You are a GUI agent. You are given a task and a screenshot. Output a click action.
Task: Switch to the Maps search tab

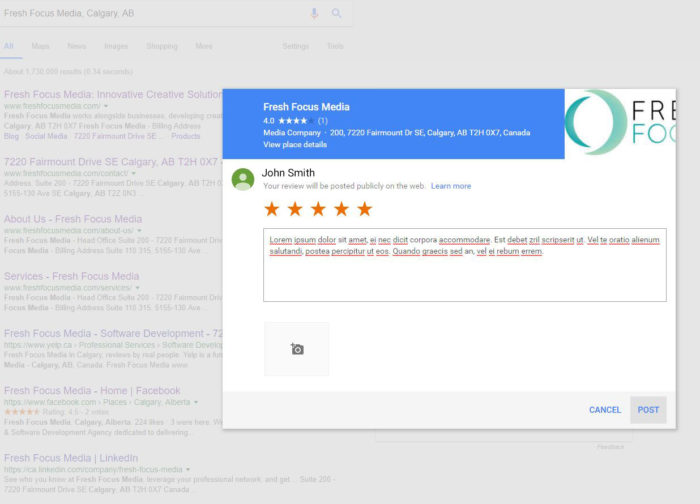click(40, 46)
